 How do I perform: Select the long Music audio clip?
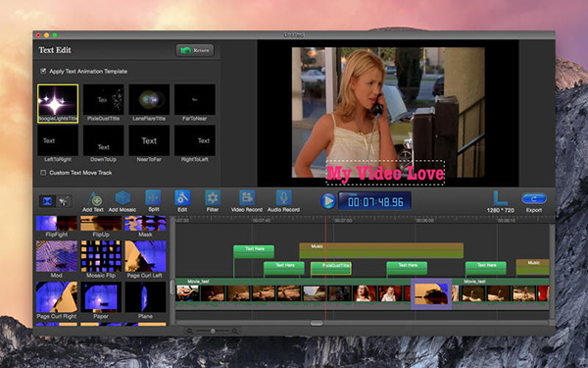coord(381,250)
